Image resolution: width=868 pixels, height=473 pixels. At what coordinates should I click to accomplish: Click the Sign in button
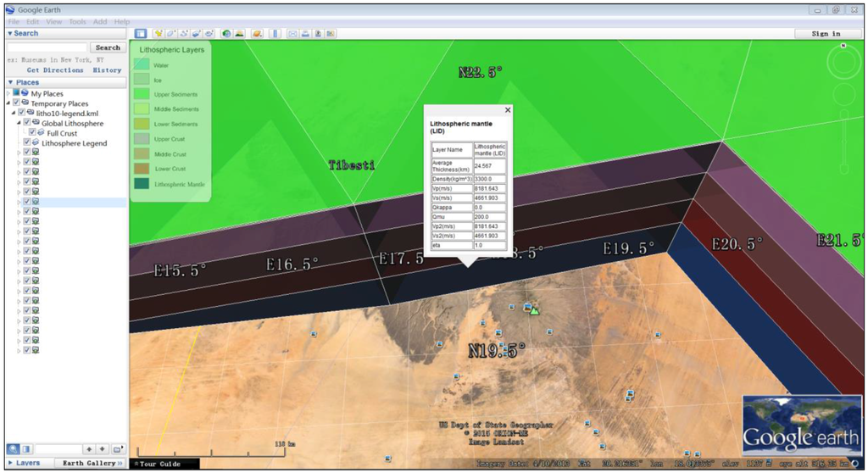pos(826,34)
